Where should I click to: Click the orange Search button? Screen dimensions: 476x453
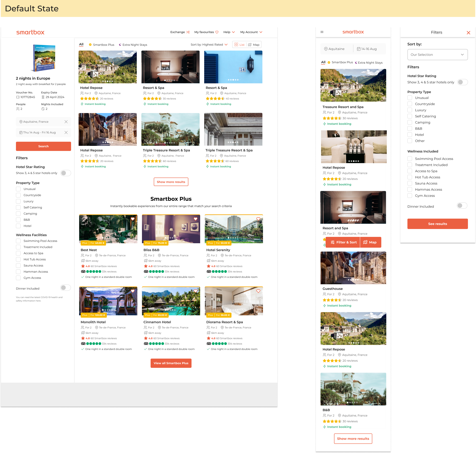[43, 146]
